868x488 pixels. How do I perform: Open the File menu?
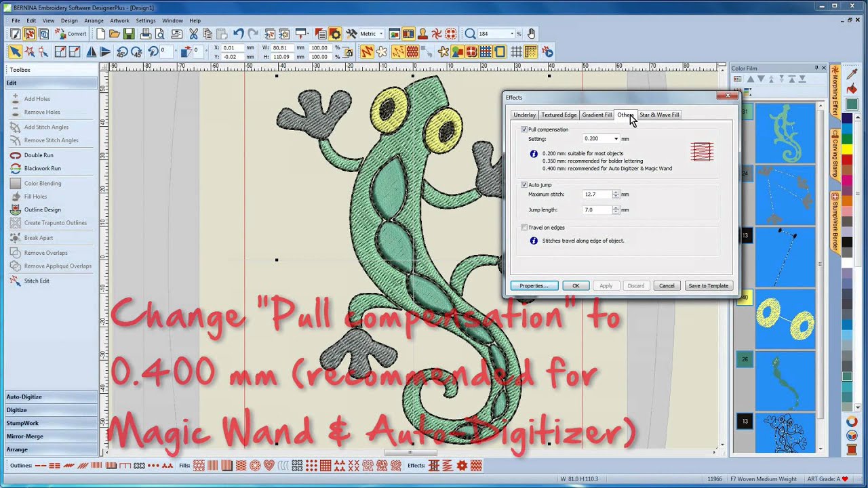coord(16,21)
